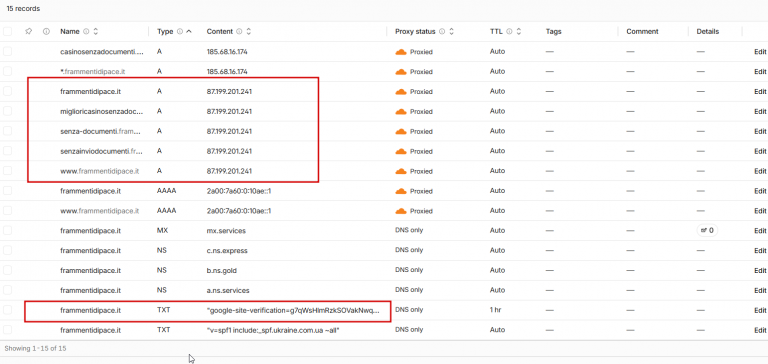The image size is (768, 364).
Task: Click the b.ns.gold content cell
Action: click(222, 270)
